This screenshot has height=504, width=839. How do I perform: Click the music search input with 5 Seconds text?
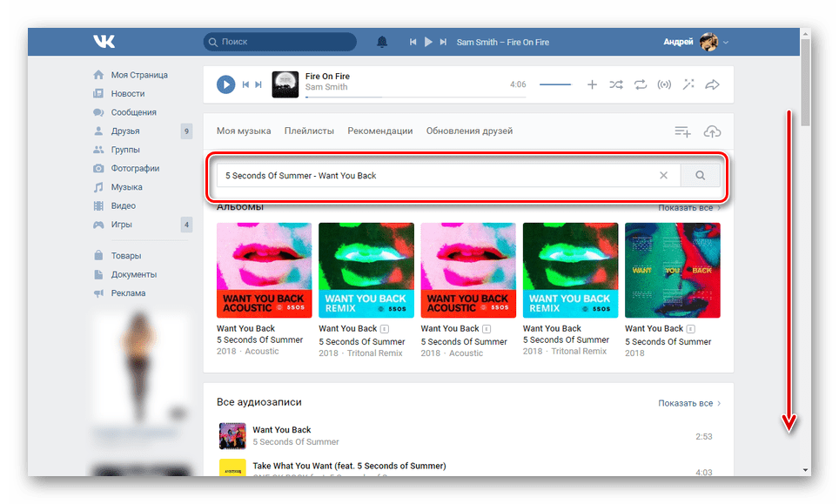448,176
